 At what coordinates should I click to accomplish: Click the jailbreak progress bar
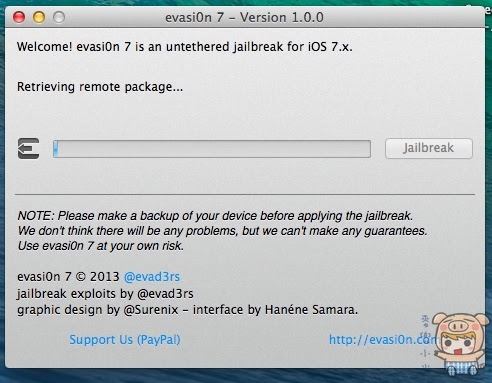(x=212, y=149)
